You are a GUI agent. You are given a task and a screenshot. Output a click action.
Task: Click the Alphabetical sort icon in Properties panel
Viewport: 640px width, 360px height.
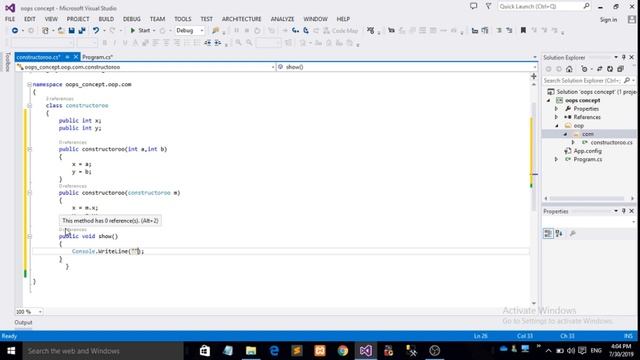point(559,233)
